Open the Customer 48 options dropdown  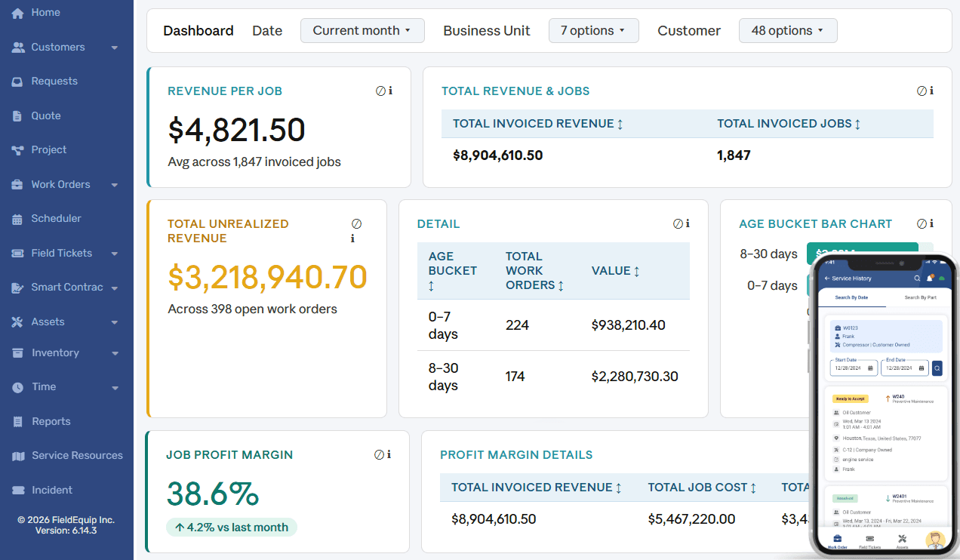point(788,31)
